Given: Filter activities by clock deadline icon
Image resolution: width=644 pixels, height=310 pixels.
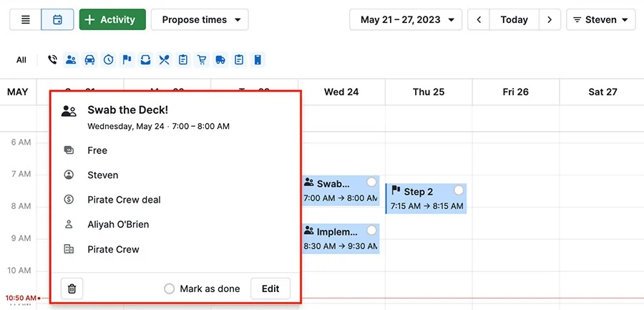Looking at the screenshot, I should pos(108,60).
